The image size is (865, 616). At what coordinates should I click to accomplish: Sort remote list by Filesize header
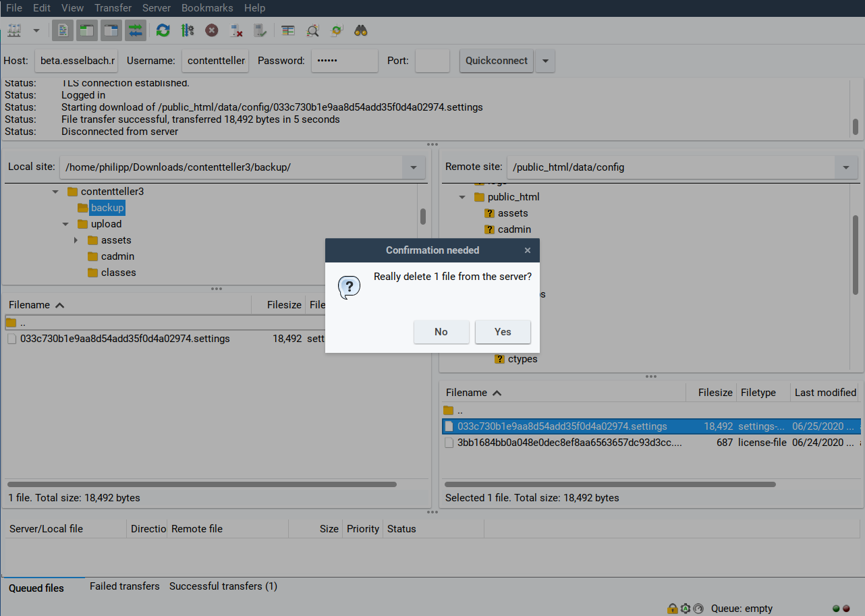tap(710, 393)
